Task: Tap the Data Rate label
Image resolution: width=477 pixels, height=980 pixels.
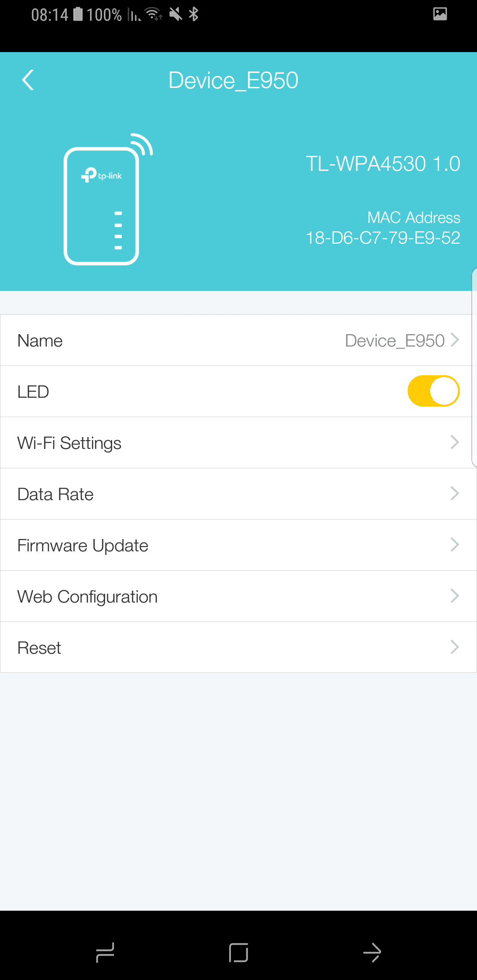Action: (56, 494)
